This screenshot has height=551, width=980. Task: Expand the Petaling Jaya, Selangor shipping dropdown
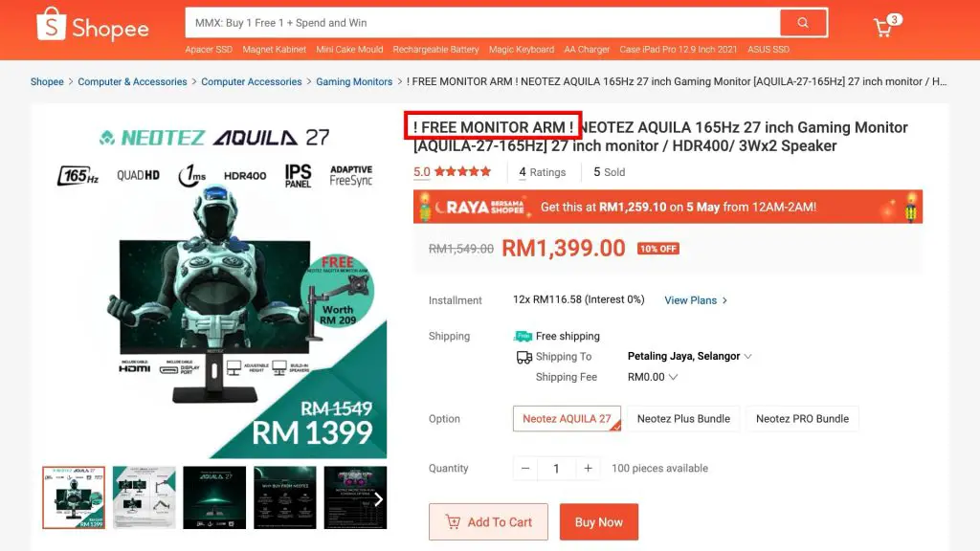click(689, 356)
